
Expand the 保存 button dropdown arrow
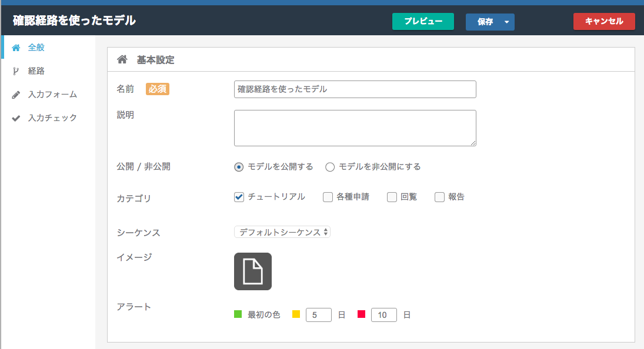(x=506, y=22)
